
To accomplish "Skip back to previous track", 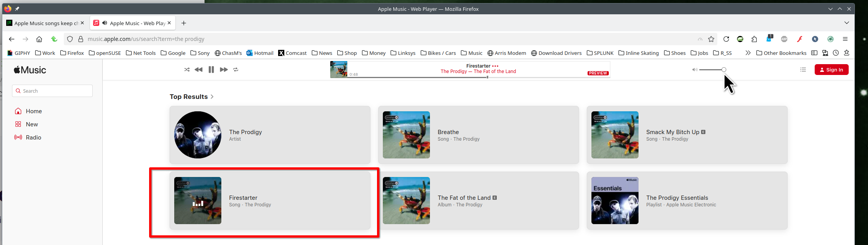I will [x=199, y=70].
